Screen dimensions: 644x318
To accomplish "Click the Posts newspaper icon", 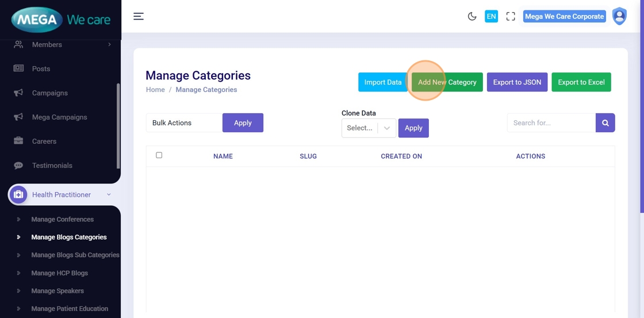I will click(18, 68).
